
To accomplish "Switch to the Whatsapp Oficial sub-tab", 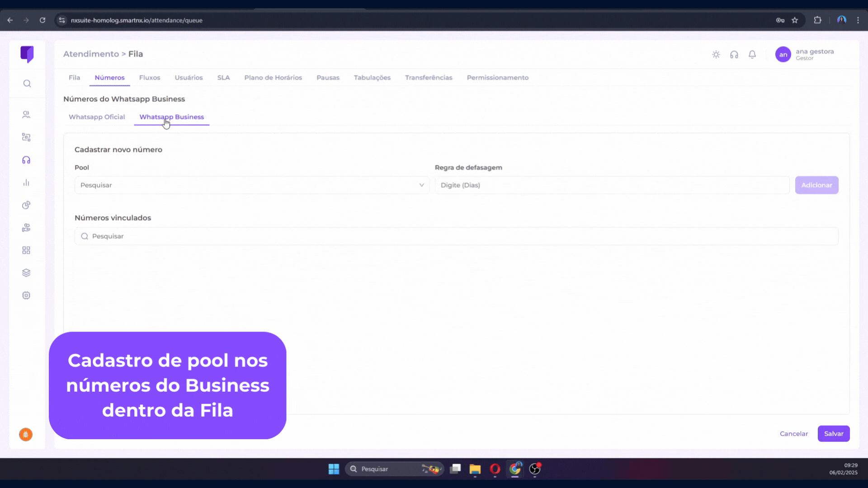I will (97, 117).
